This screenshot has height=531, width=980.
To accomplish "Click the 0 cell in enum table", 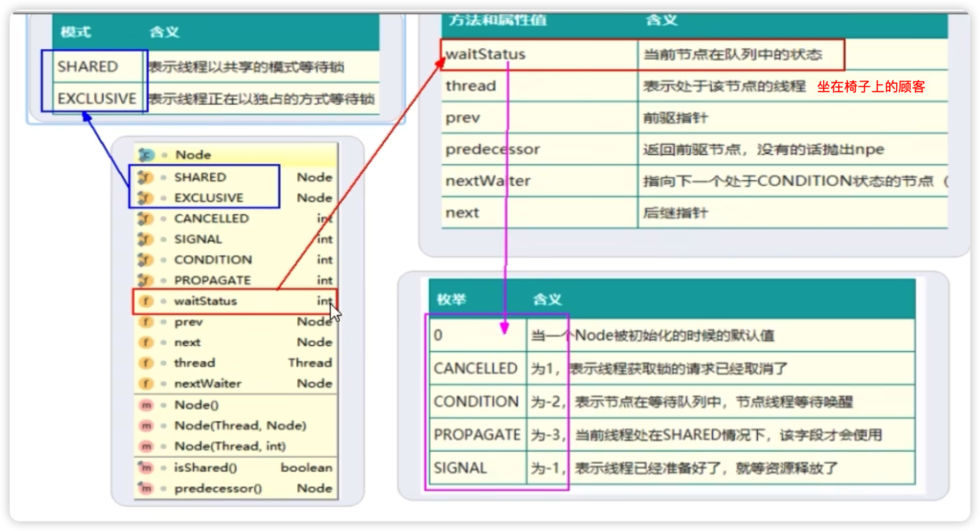I will pos(478,336).
